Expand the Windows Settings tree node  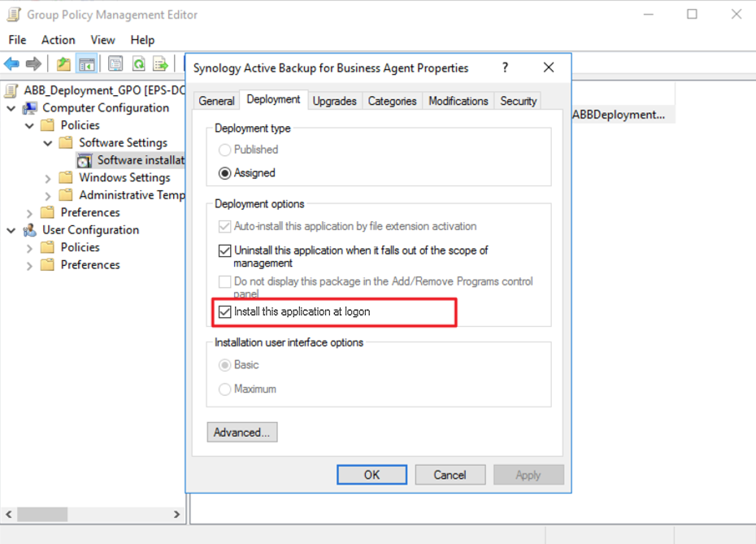(49, 177)
